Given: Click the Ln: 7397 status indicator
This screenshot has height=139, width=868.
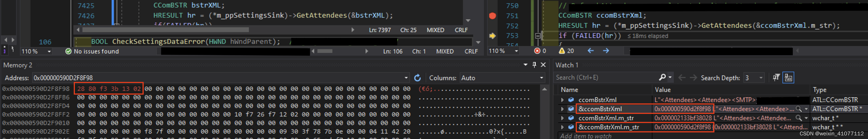Looking at the screenshot, I should (x=379, y=30).
